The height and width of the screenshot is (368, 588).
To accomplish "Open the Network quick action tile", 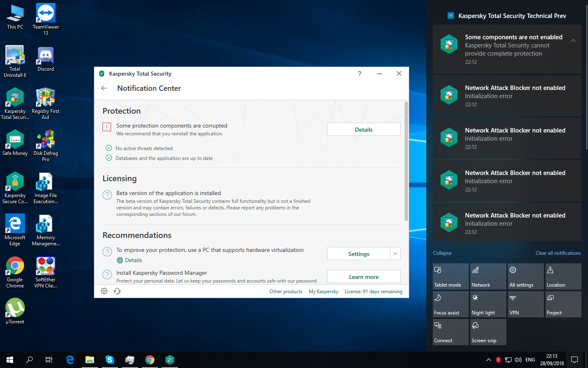I will coord(488,276).
